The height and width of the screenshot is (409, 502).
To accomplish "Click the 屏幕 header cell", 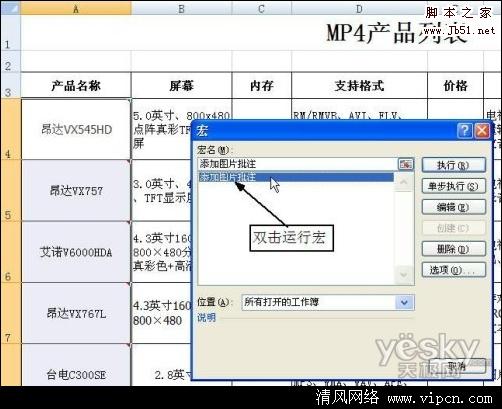I will pos(182,86).
